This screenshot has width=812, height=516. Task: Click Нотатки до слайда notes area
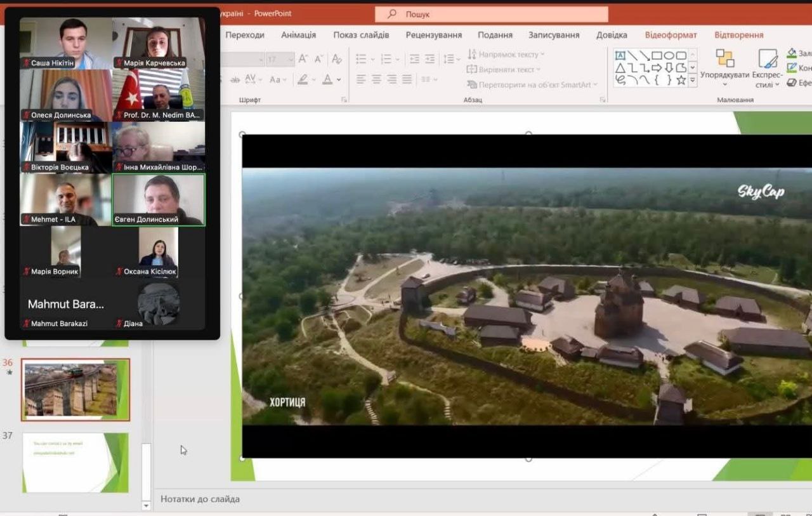200,499
